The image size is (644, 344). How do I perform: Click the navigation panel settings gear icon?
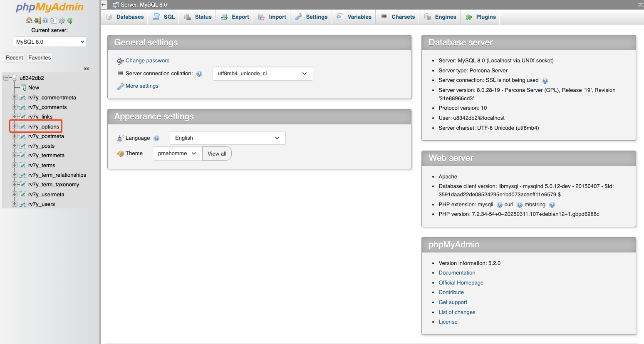pos(62,20)
